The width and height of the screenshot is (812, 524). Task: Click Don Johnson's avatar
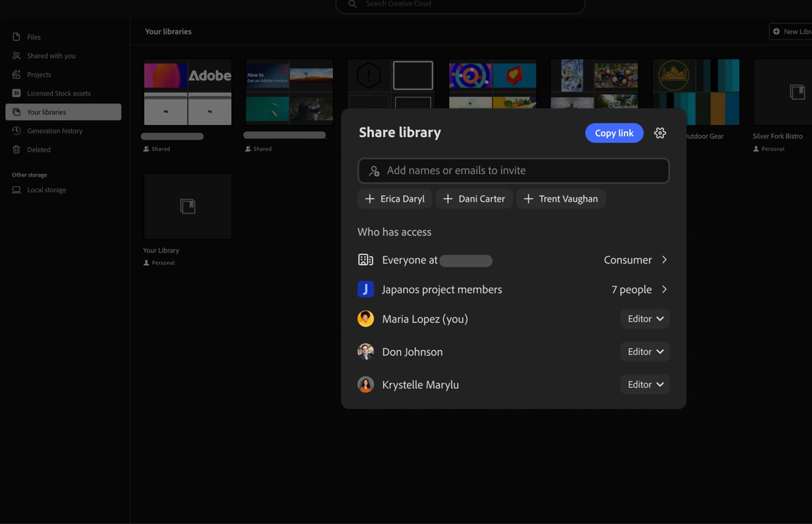[x=365, y=352]
